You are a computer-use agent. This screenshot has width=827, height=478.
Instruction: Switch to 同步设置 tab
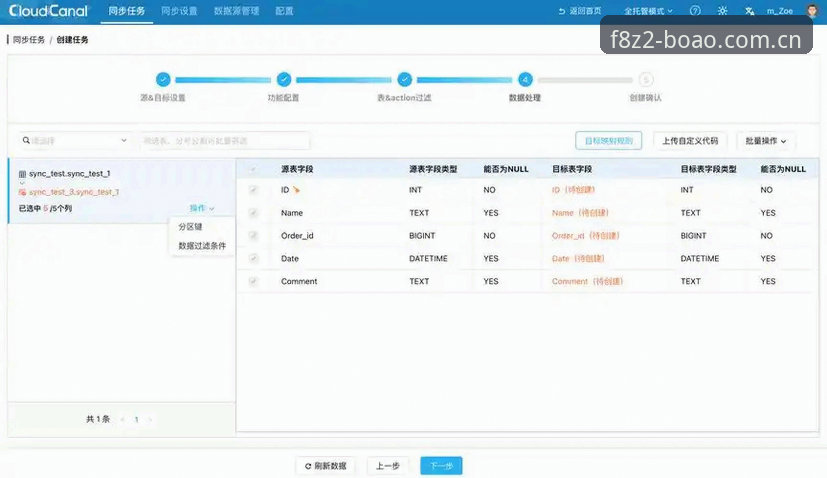tap(179, 11)
